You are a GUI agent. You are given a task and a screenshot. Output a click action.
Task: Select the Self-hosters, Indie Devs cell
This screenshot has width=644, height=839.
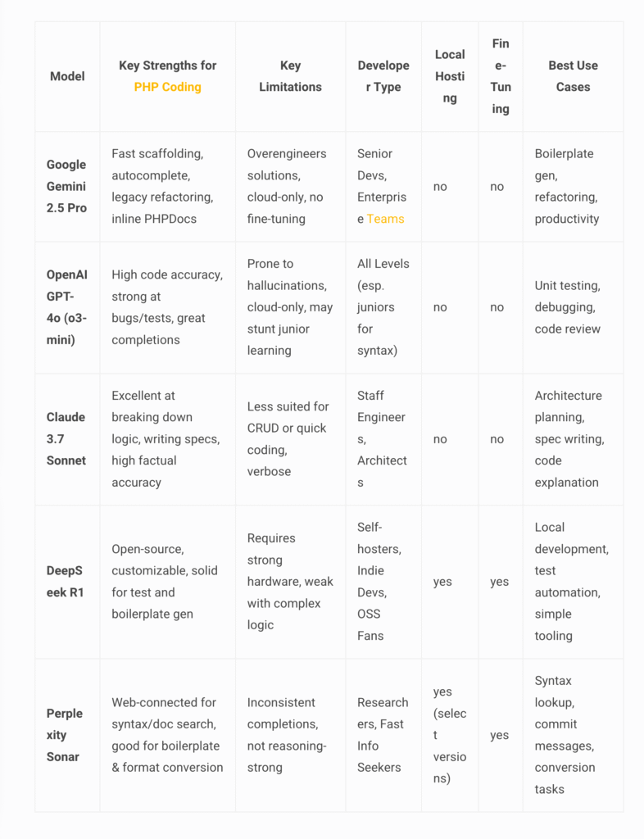pos(382,582)
